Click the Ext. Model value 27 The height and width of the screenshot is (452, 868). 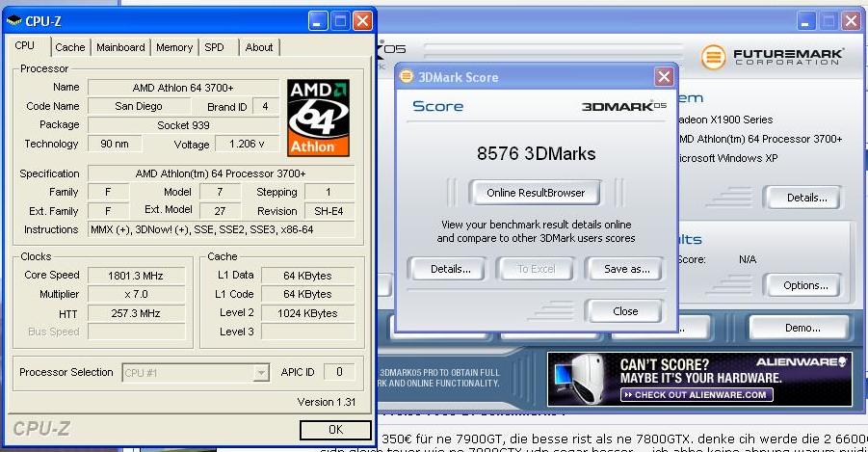click(x=220, y=211)
